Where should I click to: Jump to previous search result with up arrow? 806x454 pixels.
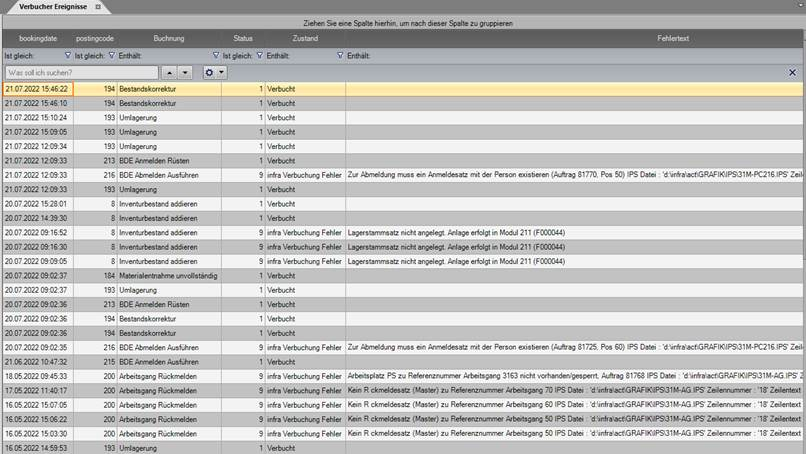(169, 73)
